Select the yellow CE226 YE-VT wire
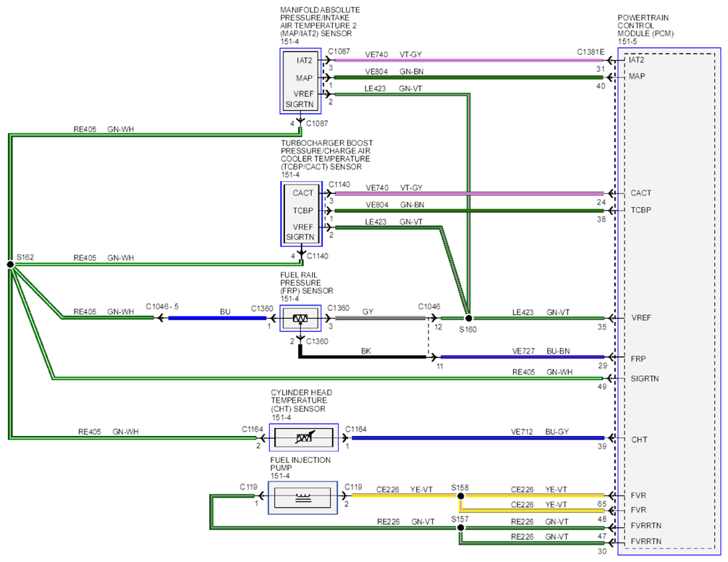 pyautogui.click(x=406, y=495)
